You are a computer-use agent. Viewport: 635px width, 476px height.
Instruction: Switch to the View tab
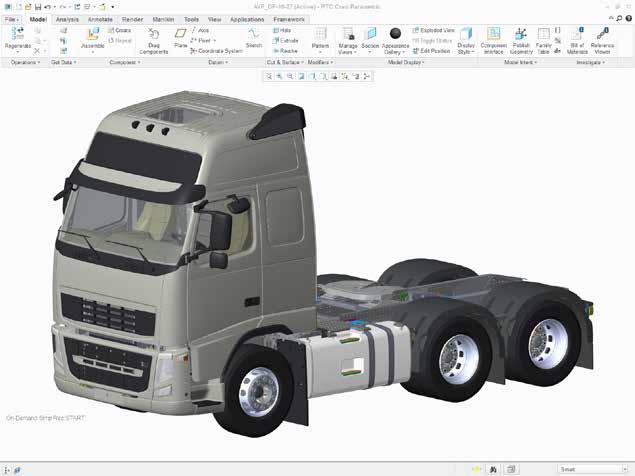(x=214, y=19)
